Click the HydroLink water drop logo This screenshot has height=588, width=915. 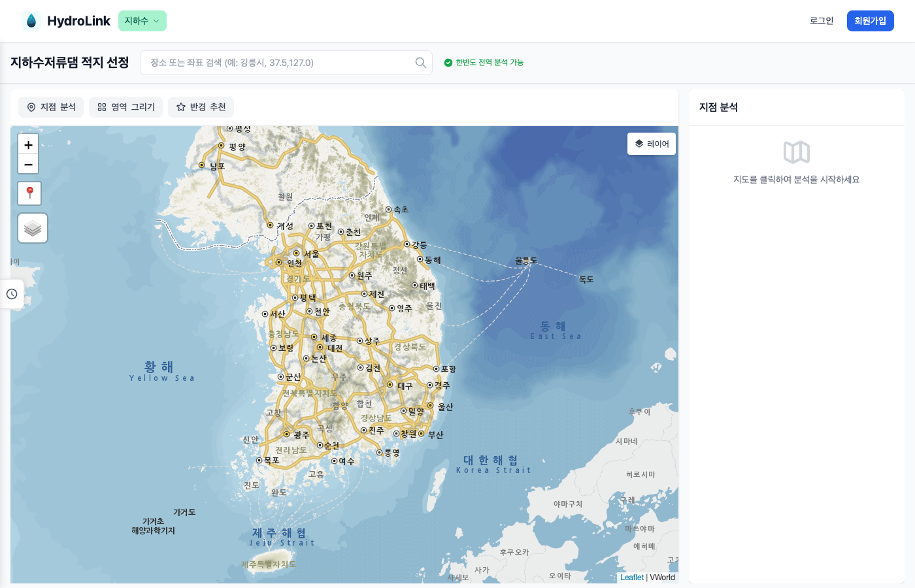[x=31, y=21]
